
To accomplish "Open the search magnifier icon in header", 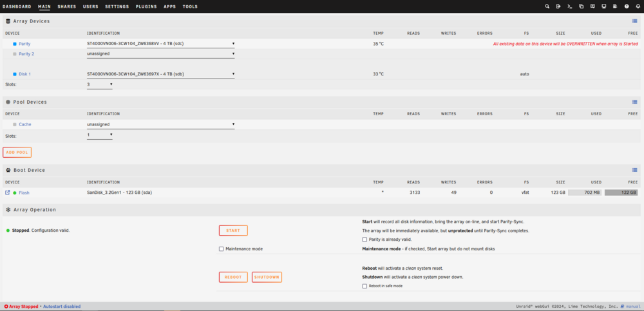I will pyautogui.click(x=547, y=6).
